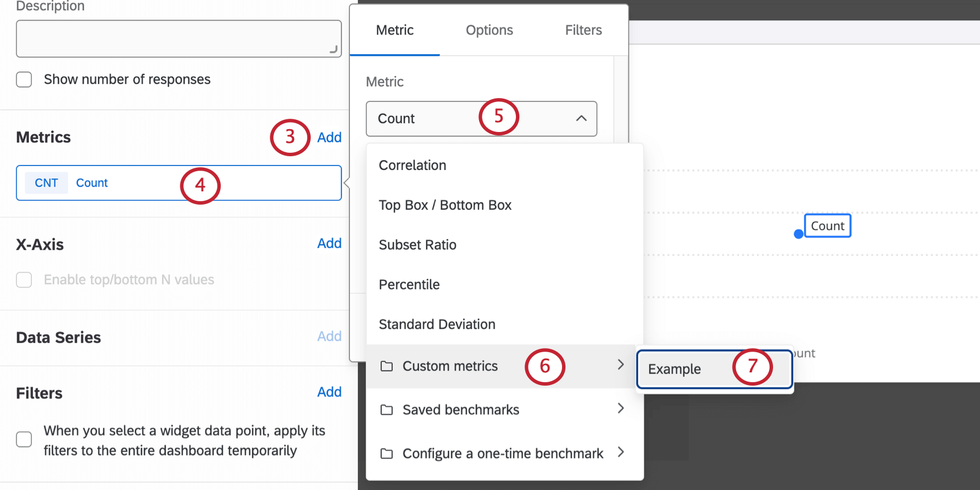Image resolution: width=980 pixels, height=490 pixels.
Task: Check the widget data point filter checkbox
Action: pos(24,439)
